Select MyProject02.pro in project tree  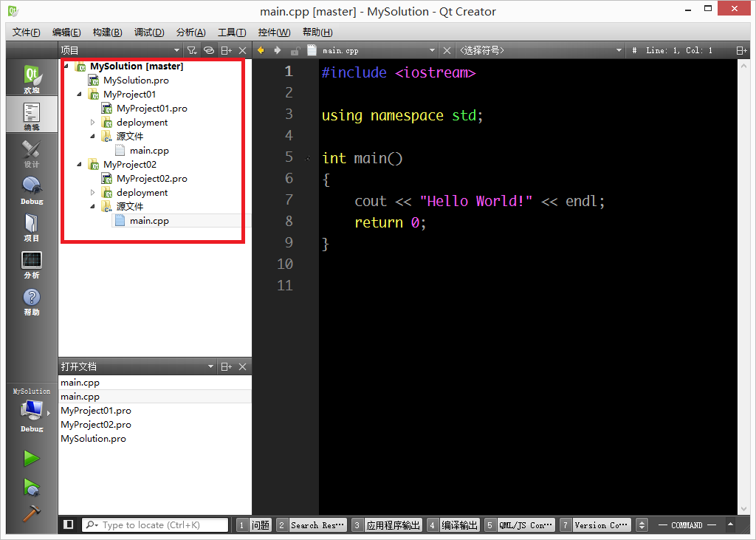point(152,179)
